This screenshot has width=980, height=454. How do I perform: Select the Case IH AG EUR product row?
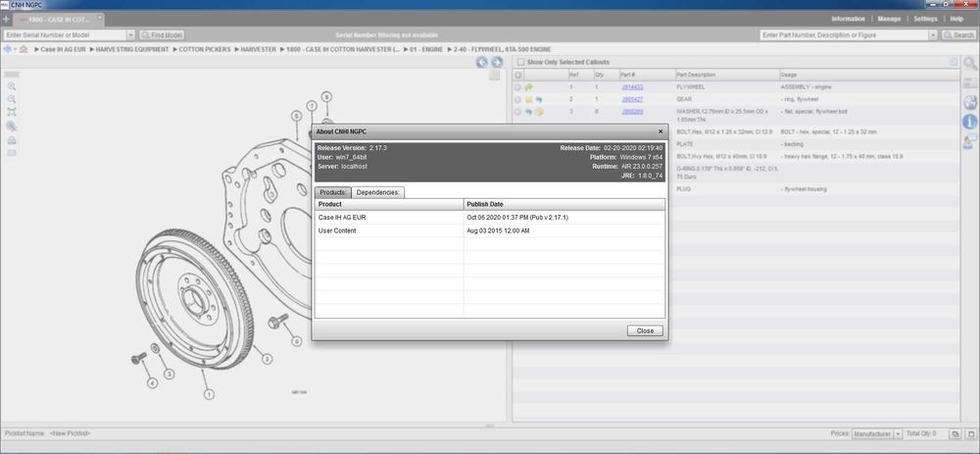click(x=490, y=218)
